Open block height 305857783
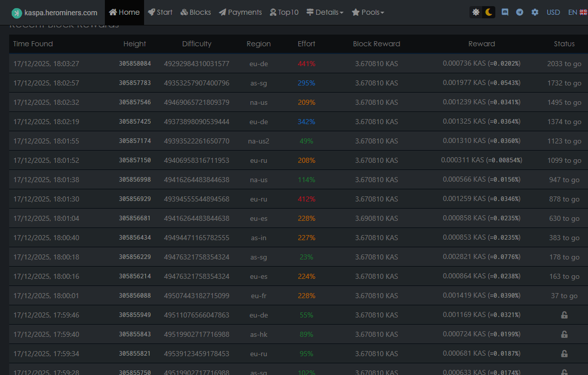The image size is (588, 375). coord(134,83)
